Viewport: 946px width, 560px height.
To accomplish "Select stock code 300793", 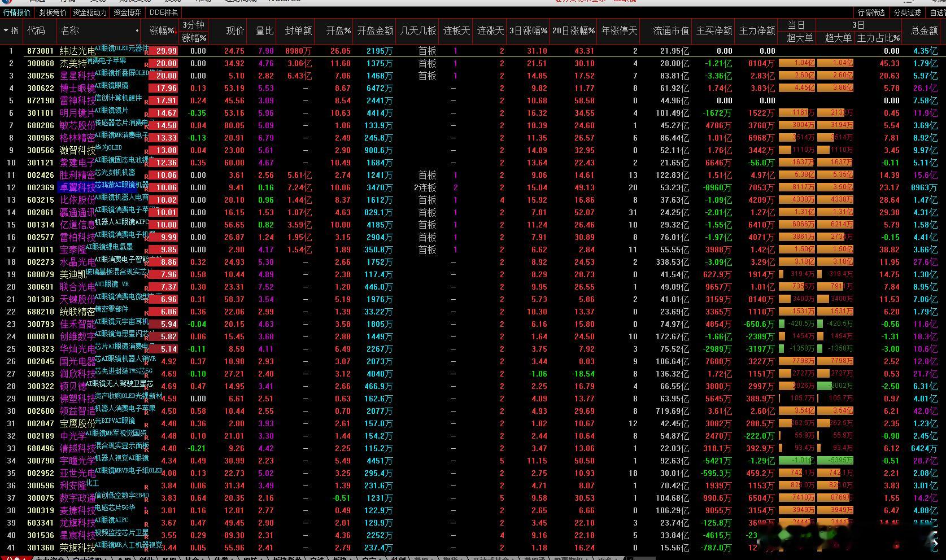I will click(41, 324).
